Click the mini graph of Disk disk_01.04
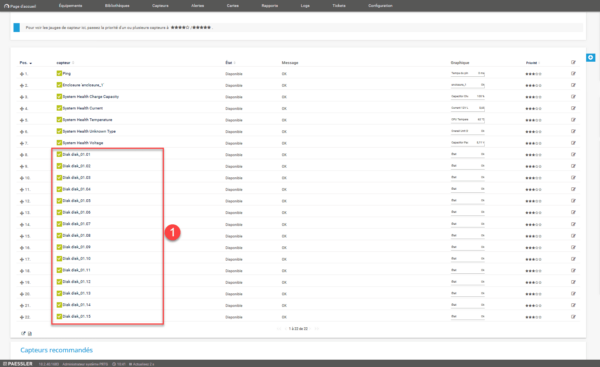This screenshot has width=600, height=367. coord(468,189)
